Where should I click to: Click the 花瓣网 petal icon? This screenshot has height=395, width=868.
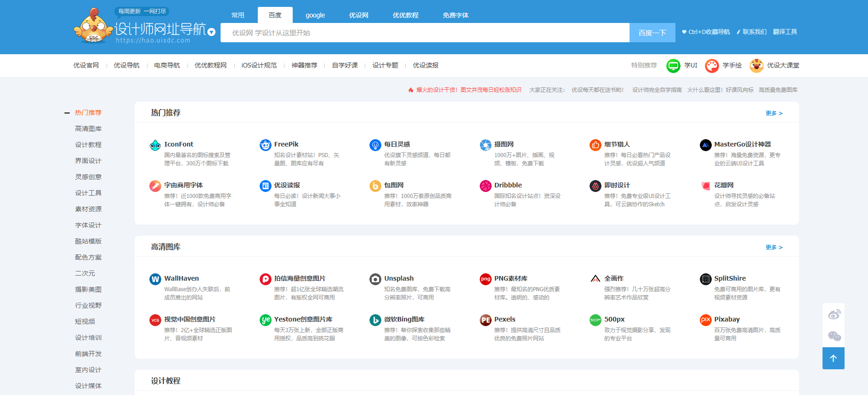pos(705,186)
